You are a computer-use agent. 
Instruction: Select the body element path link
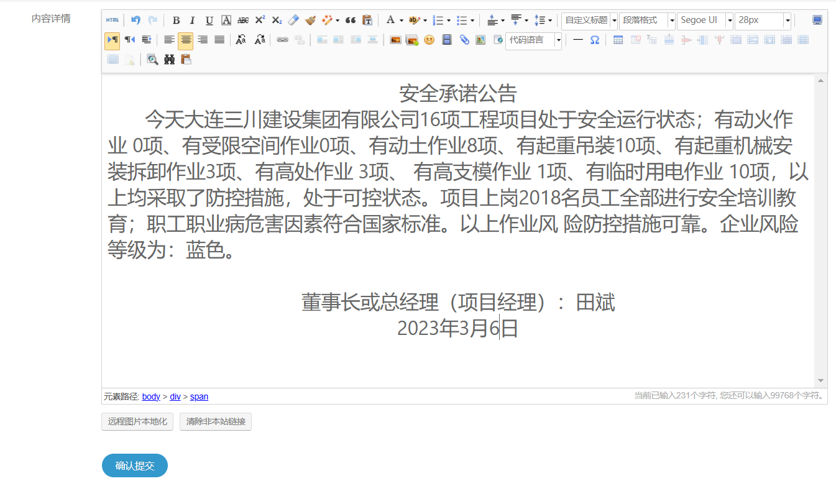click(151, 396)
